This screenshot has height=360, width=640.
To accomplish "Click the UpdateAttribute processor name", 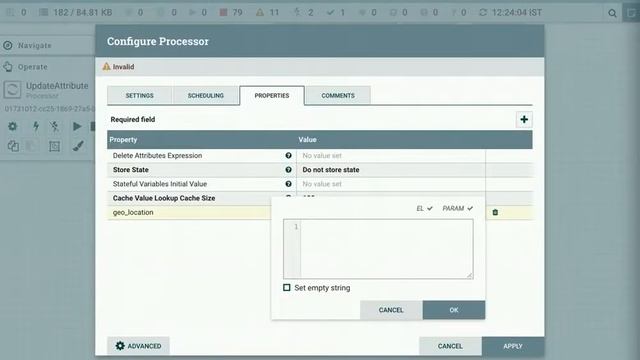I will tap(57, 86).
